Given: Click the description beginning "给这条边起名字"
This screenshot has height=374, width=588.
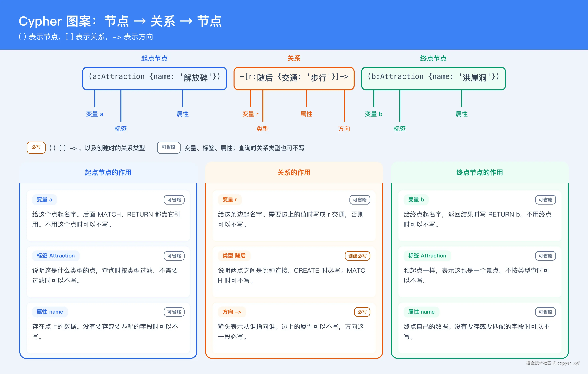Looking at the screenshot, I should tap(291, 219).
